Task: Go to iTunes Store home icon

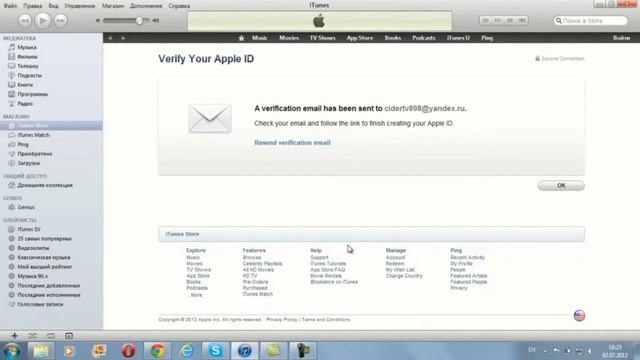Action: 241,38
